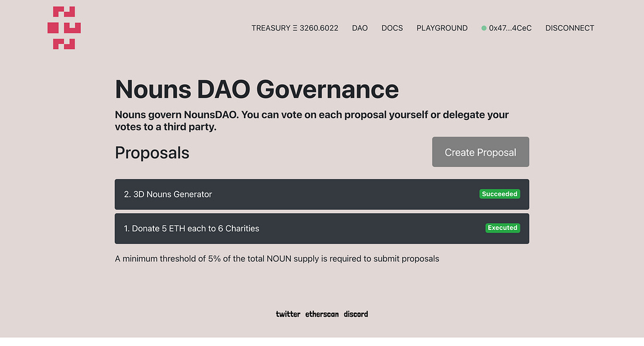The height and width of the screenshot is (346, 644).
Task: Visit the etherscan footer link
Action: pyautogui.click(x=322, y=314)
